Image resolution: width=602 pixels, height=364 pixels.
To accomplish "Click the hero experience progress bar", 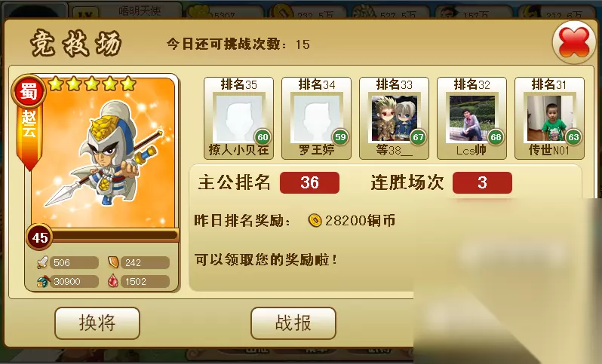I will pyautogui.click(x=115, y=235).
